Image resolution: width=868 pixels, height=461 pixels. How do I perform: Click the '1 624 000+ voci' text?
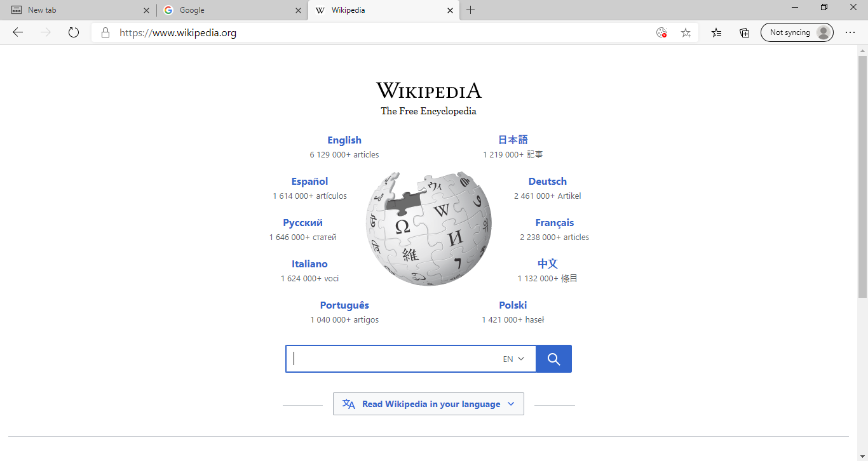click(310, 279)
